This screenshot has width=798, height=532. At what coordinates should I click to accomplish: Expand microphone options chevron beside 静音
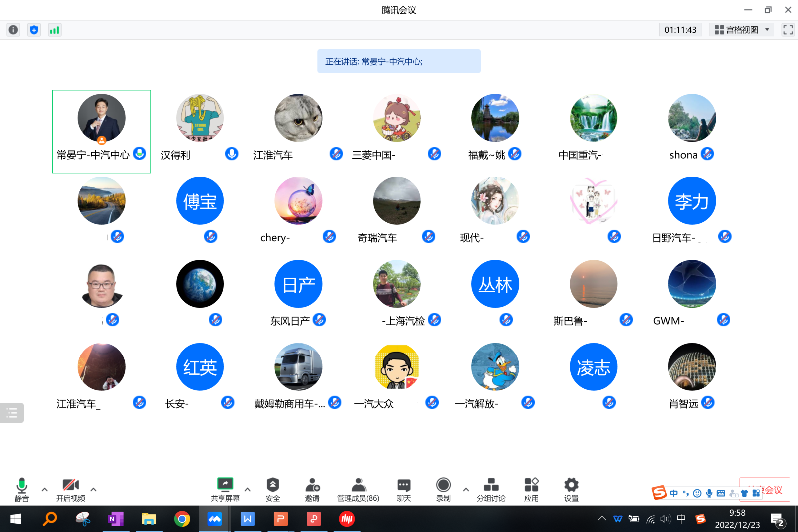pos(44,489)
